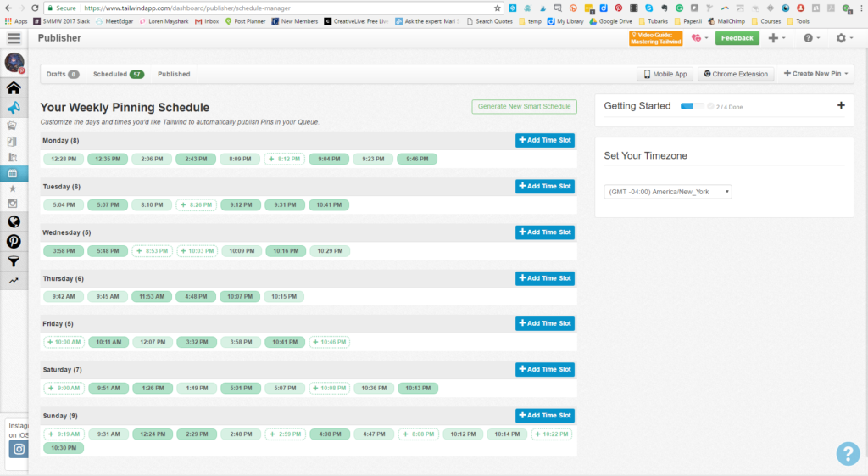Select the megaphone Publisher icon

pyautogui.click(x=14, y=108)
